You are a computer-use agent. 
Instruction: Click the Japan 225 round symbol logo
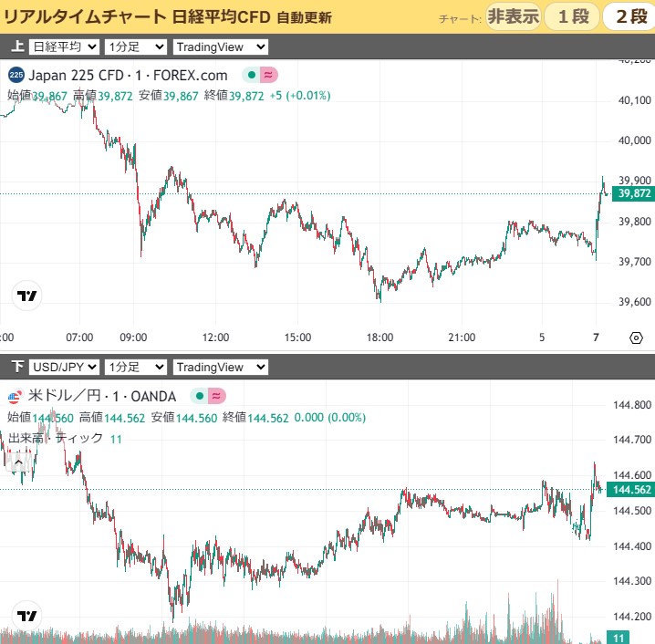(16, 76)
